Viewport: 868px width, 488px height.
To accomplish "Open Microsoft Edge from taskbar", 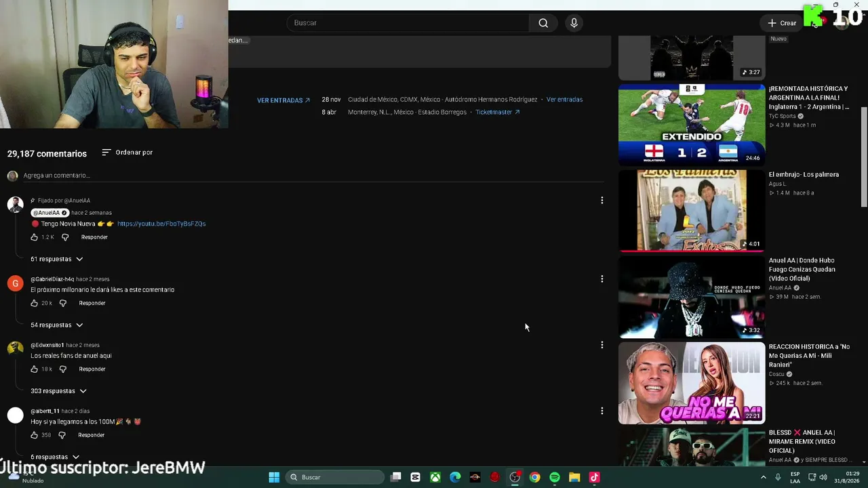I will coord(455,477).
